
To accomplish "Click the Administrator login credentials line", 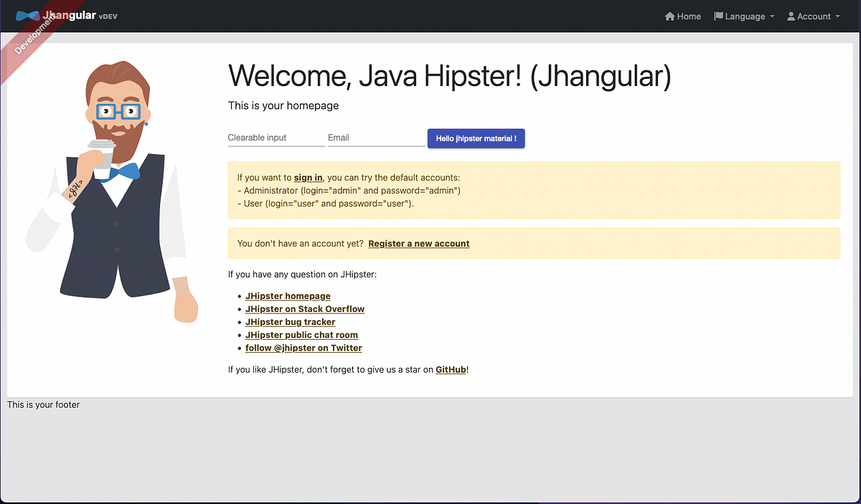I will tap(349, 191).
